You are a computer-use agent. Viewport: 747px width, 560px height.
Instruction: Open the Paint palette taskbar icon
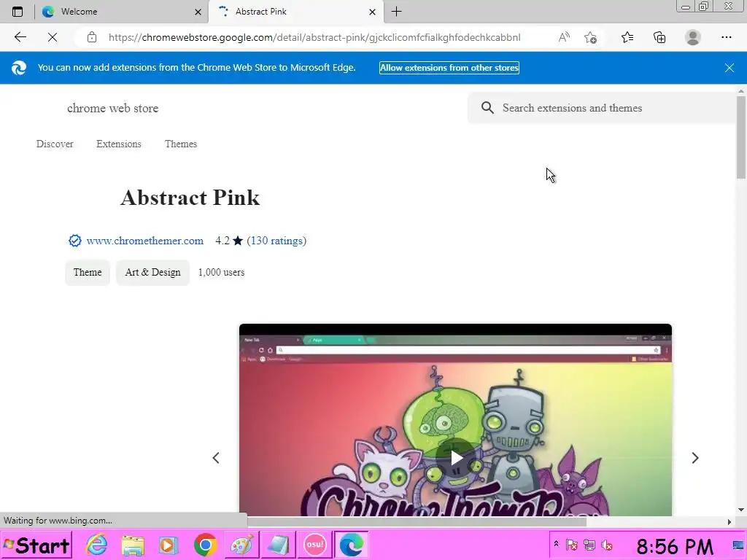[x=241, y=545]
